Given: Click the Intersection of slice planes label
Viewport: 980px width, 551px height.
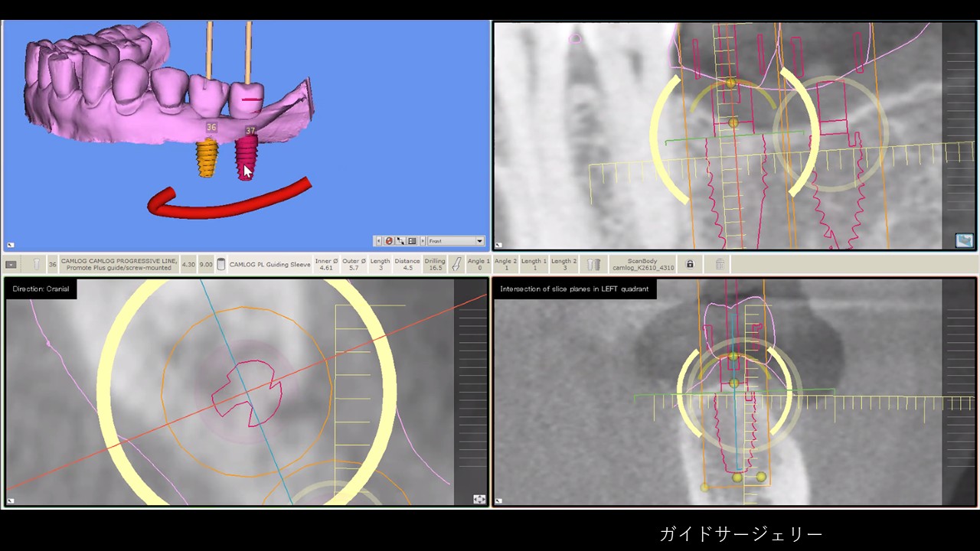Looking at the screenshot, I should click(x=574, y=289).
